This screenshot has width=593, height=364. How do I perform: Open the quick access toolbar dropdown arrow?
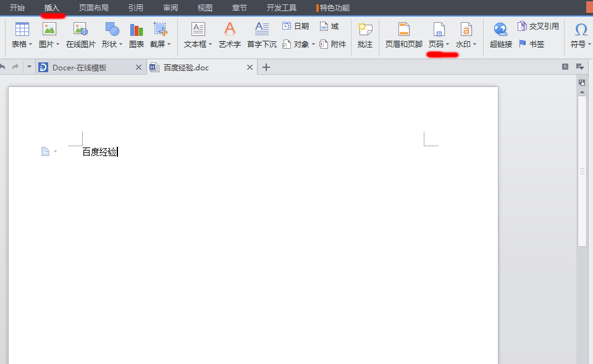pos(29,67)
